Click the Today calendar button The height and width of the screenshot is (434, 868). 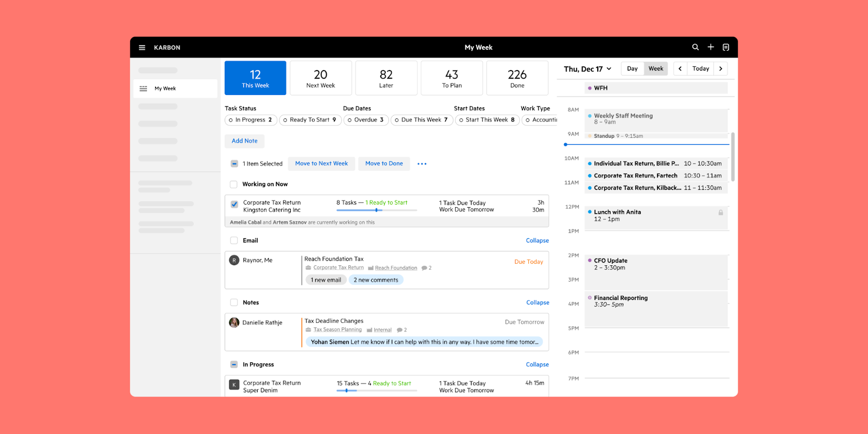[701, 69]
